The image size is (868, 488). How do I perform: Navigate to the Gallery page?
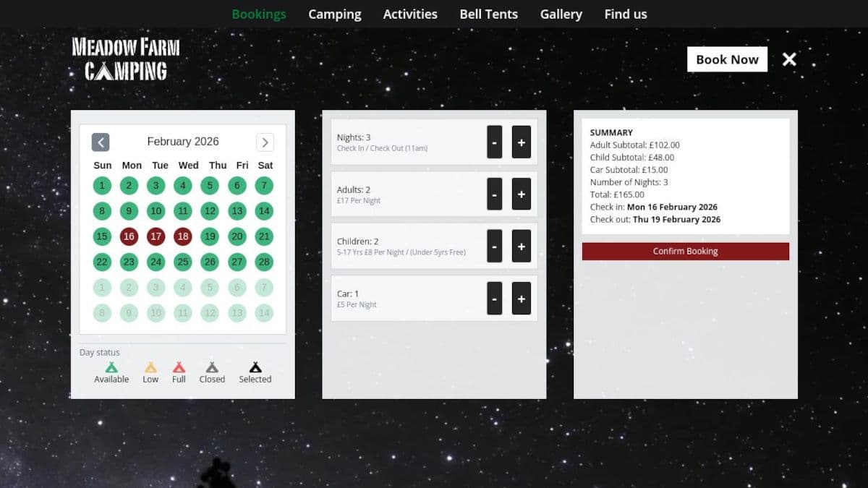[x=561, y=14]
